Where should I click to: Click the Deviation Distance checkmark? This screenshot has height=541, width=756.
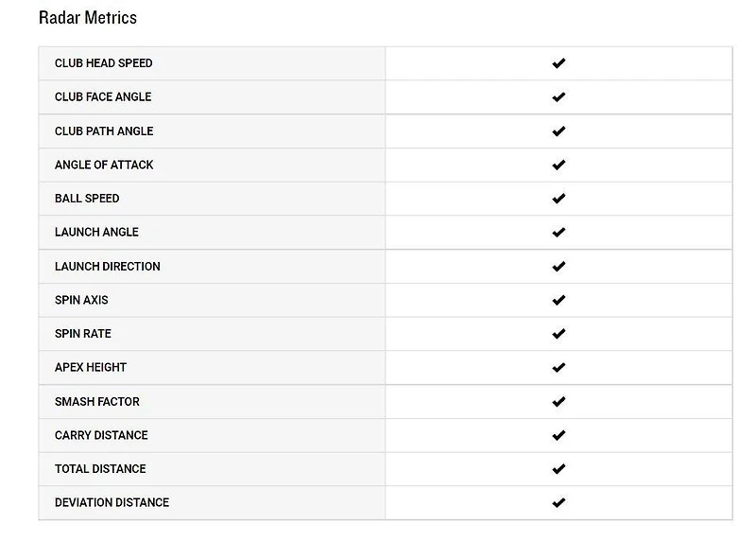pyautogui.click(x=558, y=503)
